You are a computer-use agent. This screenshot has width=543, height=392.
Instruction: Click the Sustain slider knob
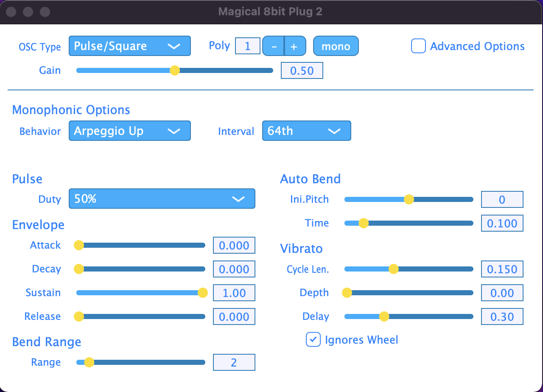[x=203, y=293]
